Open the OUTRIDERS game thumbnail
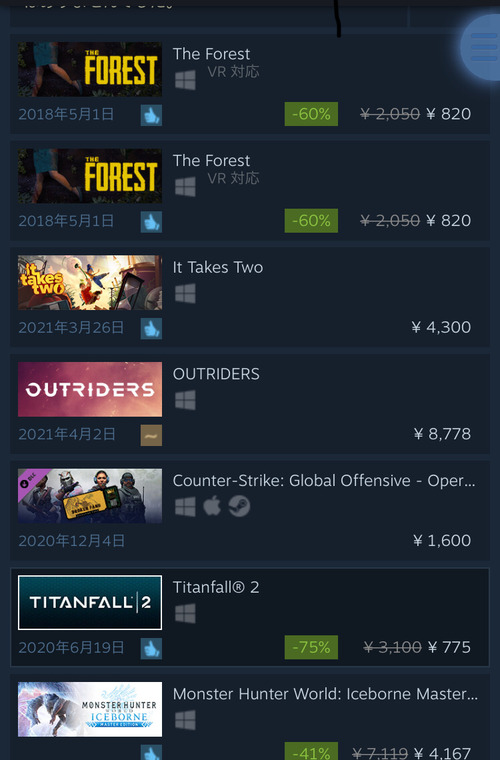 coord(90,389)
